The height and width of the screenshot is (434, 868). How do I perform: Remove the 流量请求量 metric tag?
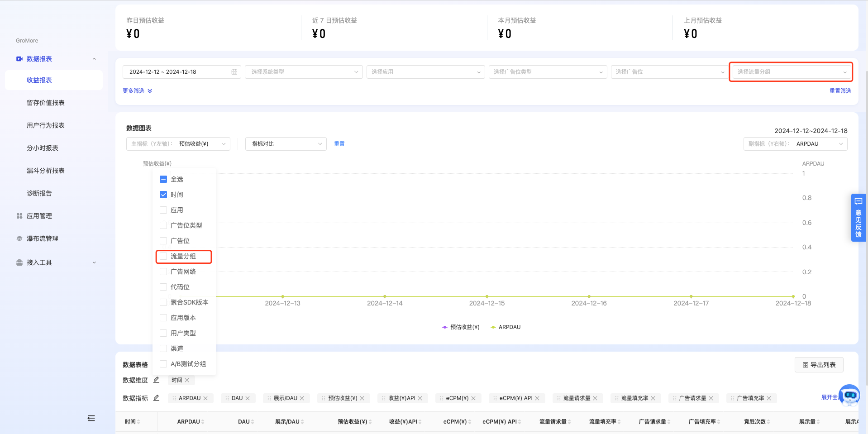click(x=595, y=398)
